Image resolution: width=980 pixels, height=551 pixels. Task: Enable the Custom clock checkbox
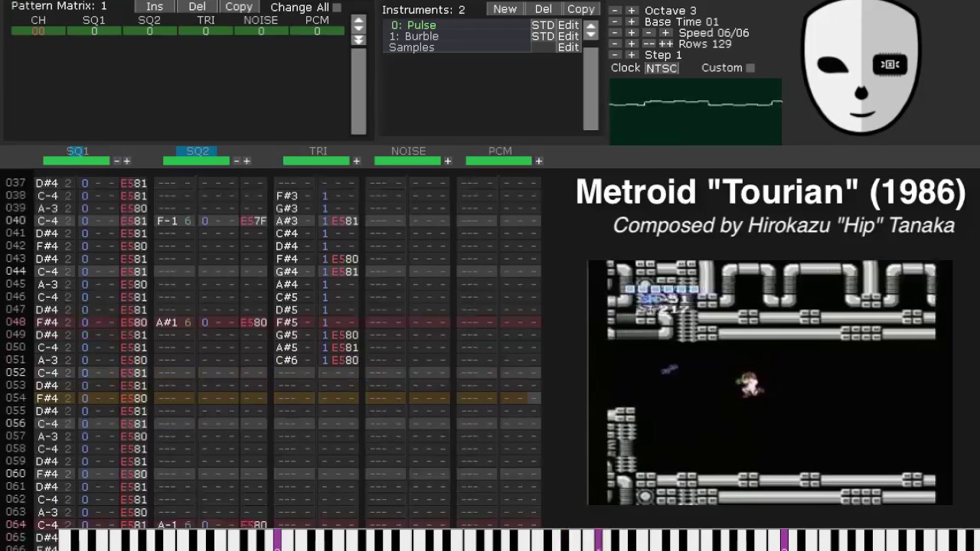click(750, 68)
